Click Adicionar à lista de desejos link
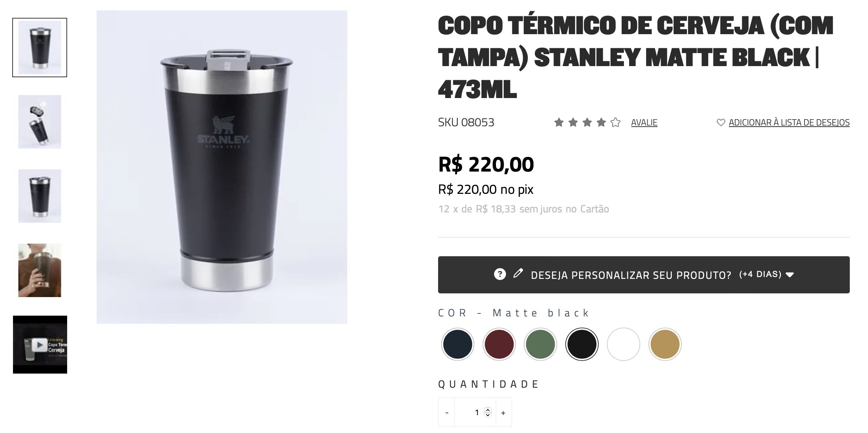The height and width of the screenshot is (433, 868). tap(789, 123)
